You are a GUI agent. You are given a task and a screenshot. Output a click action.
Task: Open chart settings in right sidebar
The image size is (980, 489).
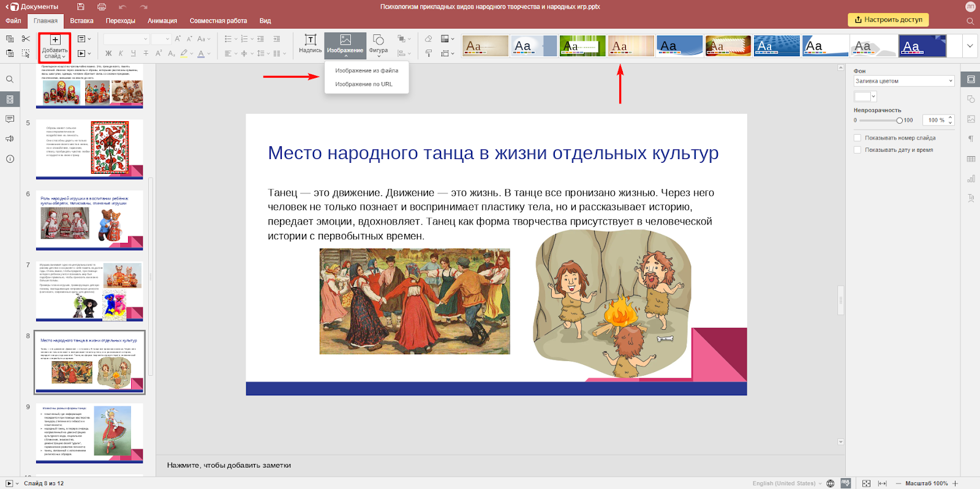point(971,179)
